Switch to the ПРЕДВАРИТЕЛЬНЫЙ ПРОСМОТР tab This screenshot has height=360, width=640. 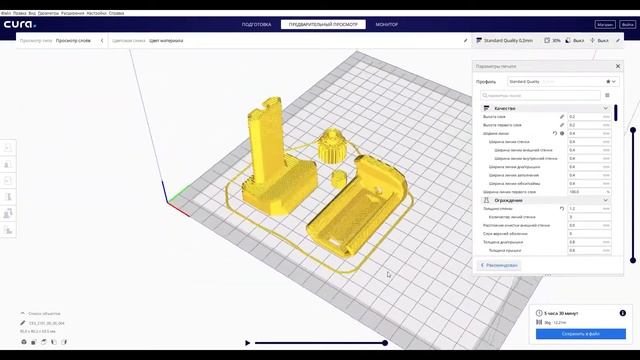[x=323, y=24]
